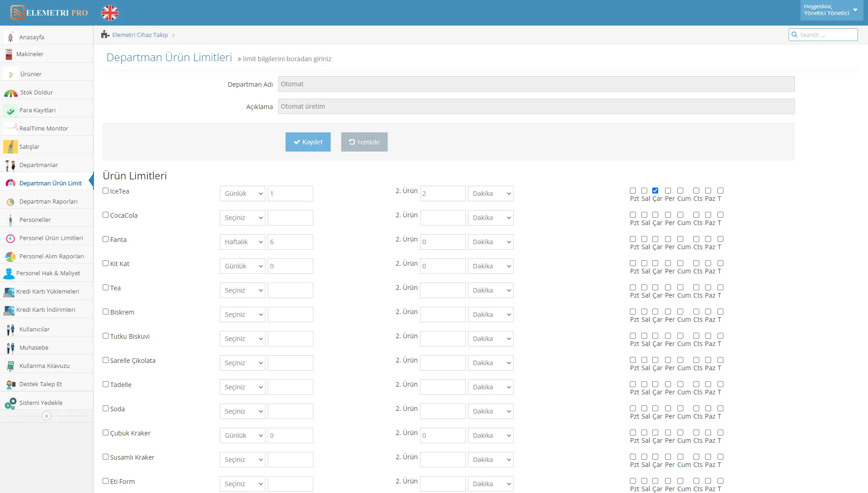Click the Kullanıcılar users icon
Screen dimensions: 868x493
pyautogui.click(x=10, y=330)
